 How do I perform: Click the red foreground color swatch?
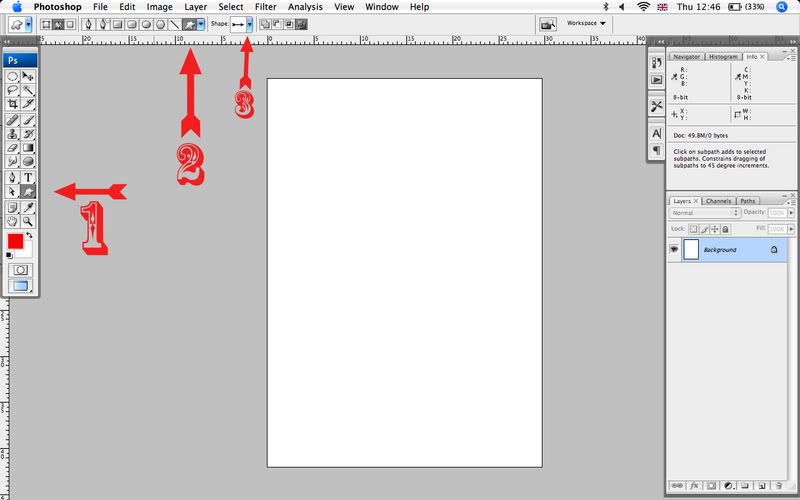click(15, 242)
